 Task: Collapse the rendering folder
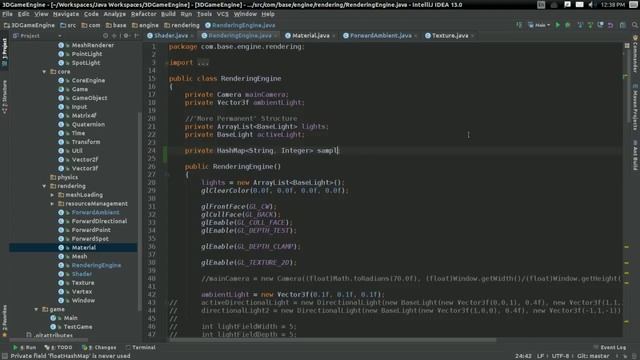[x=44, y=186]
